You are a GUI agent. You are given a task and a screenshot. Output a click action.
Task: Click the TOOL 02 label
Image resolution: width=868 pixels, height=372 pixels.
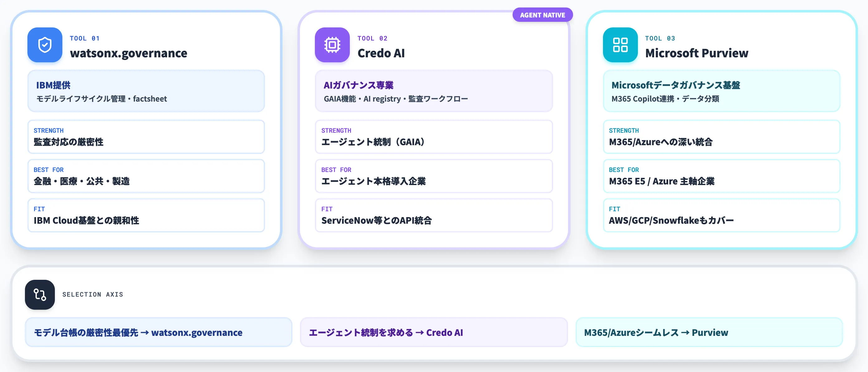point(372,38)
